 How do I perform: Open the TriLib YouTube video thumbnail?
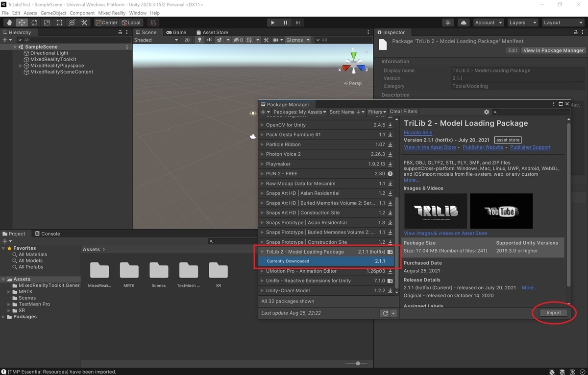point(501,211)
